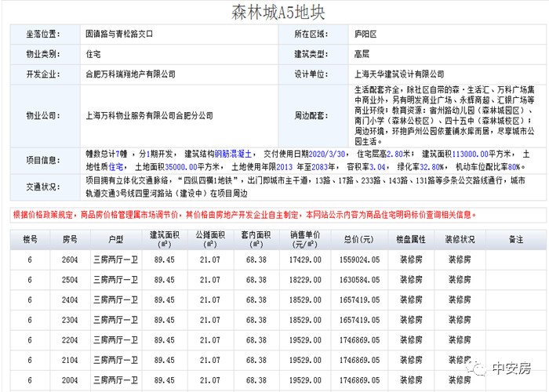Click the 周边配套 label cell
Screen dimensions: 549x392
314,116
